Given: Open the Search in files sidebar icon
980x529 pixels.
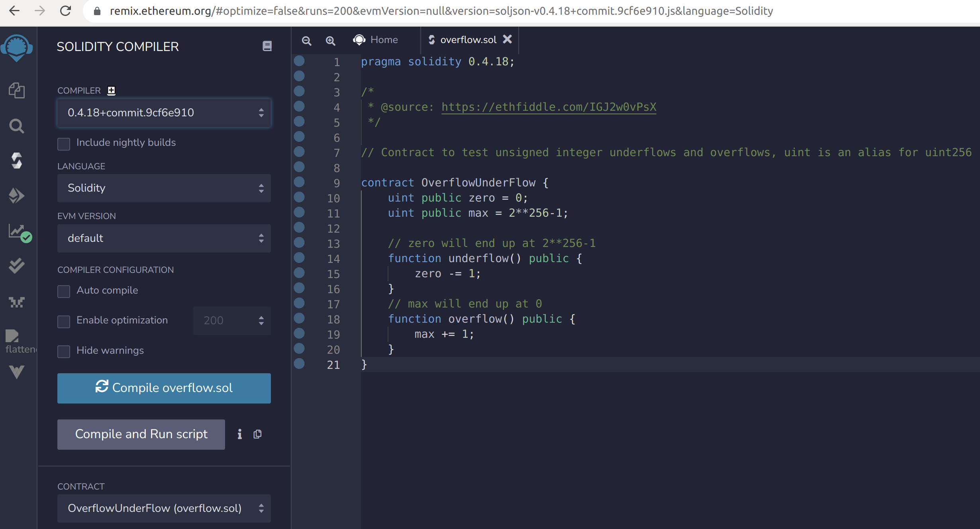Looking at the screenshot, I should 16,126.
